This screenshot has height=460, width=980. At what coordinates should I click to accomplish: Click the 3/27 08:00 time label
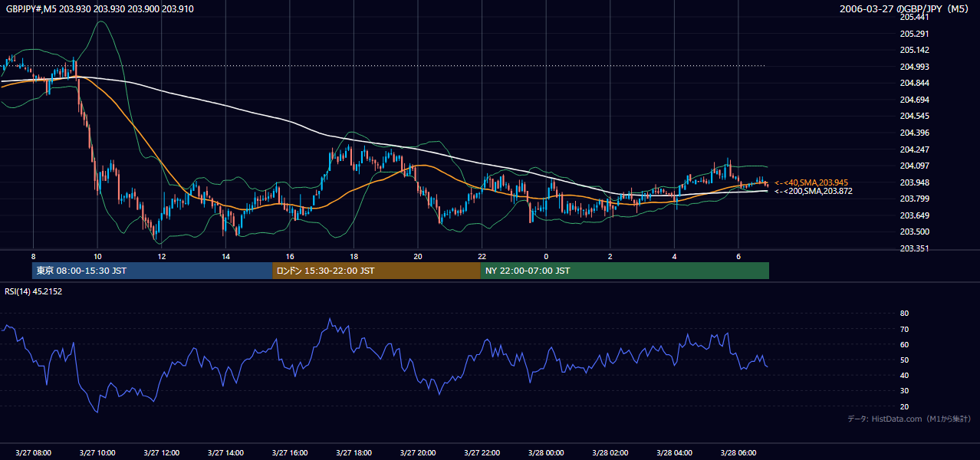pyautogui.click(x=33, y=453)
